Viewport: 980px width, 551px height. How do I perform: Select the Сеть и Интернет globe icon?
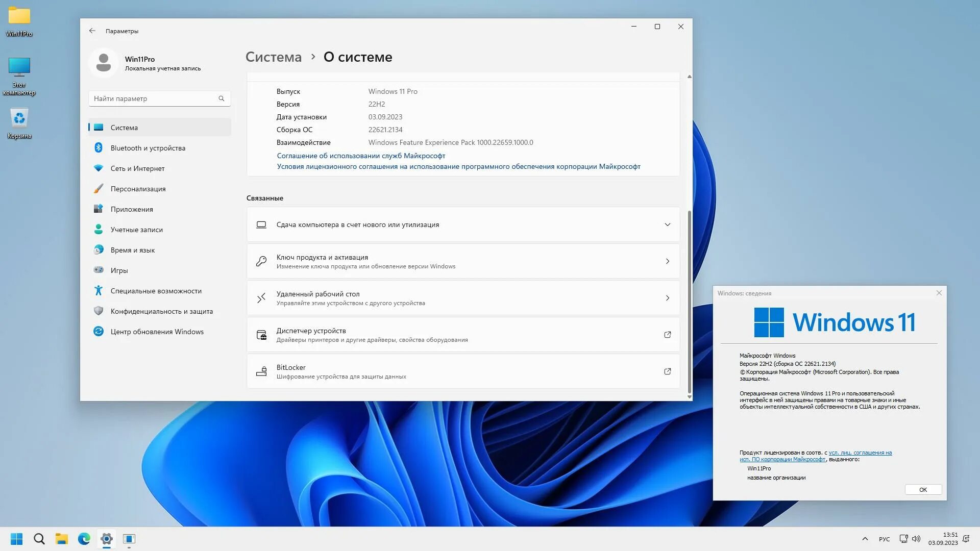coord(99,168)
